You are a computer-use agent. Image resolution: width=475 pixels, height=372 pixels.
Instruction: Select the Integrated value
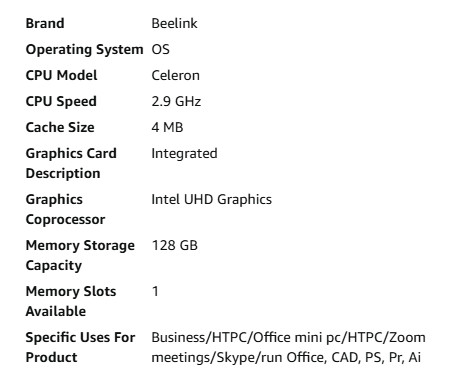(x=184, y=154)
